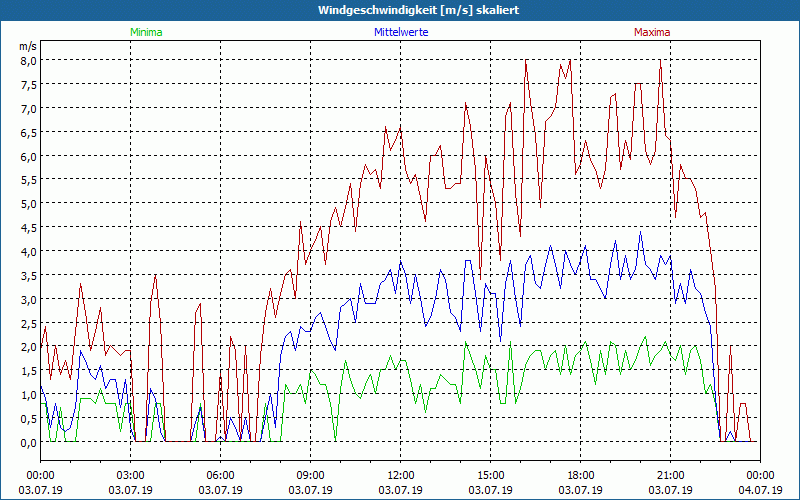
Task: Click the 1,5 y-axis value
Action: click(28, 371)
